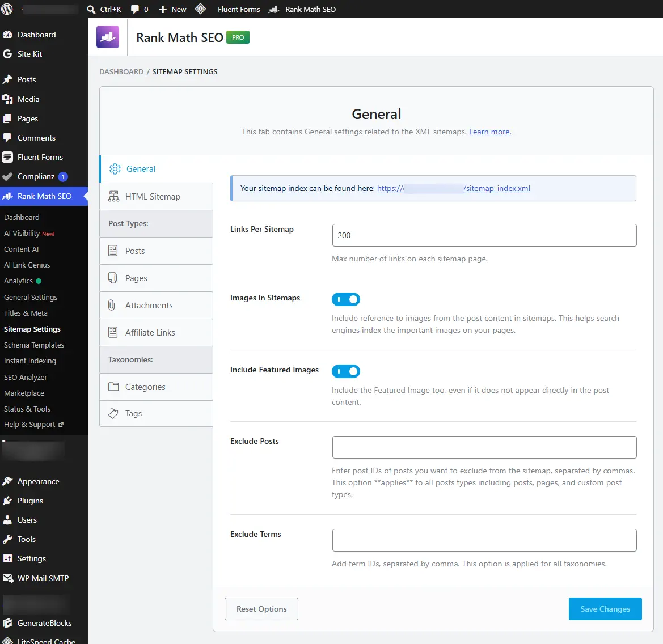Open the Ctrl+K search icon
Image resolution: width=663 pixels, height=644 pixels.
click(x=91, y=9)
